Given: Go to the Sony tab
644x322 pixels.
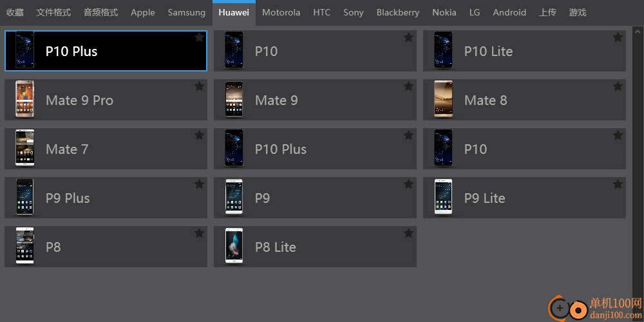Looking at the screenshot, I should 353,13.
